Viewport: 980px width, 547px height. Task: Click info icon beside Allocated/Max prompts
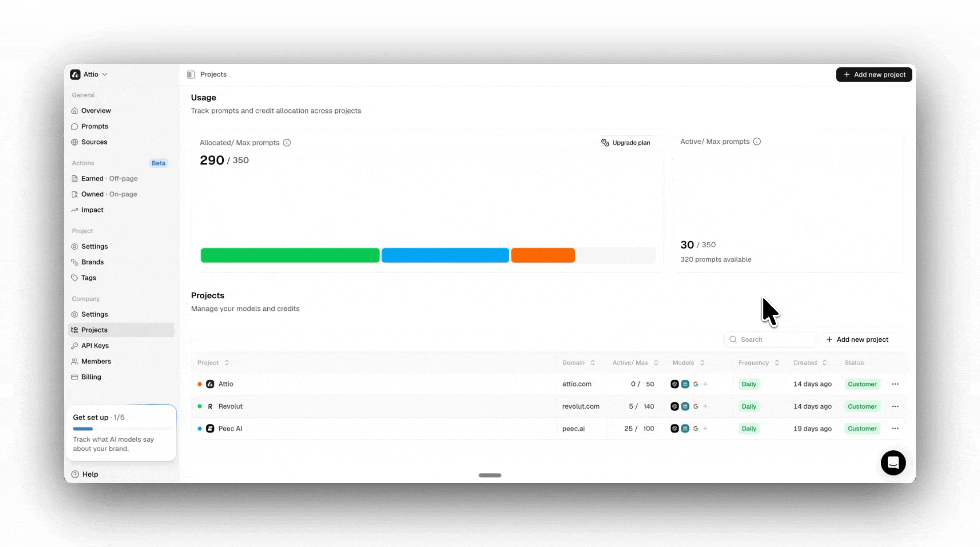tap(287, 143)
